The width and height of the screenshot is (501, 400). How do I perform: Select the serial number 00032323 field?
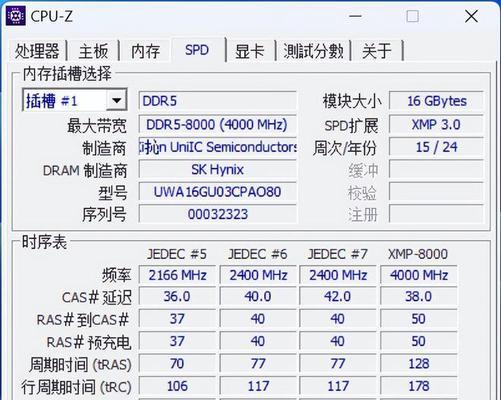click(217, 214)
